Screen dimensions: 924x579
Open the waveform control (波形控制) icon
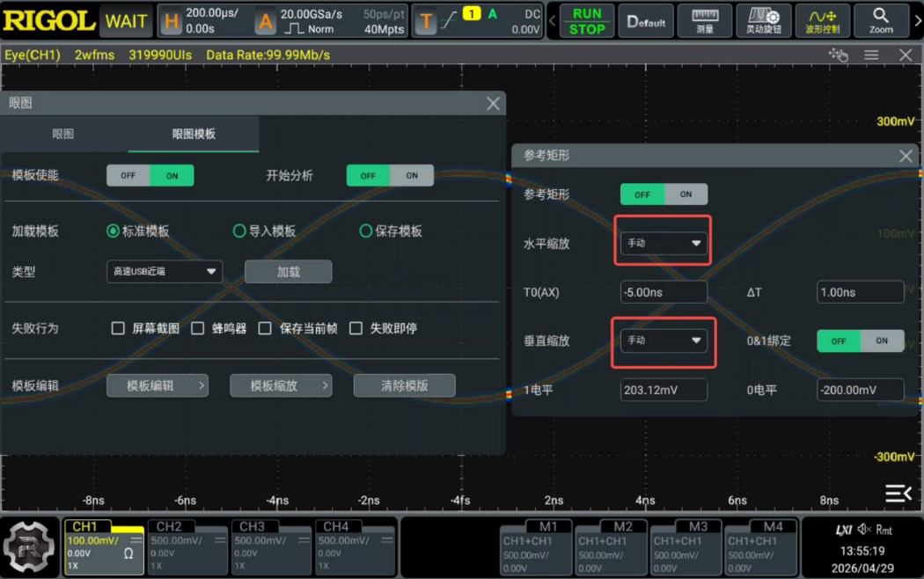click(823, 21)
